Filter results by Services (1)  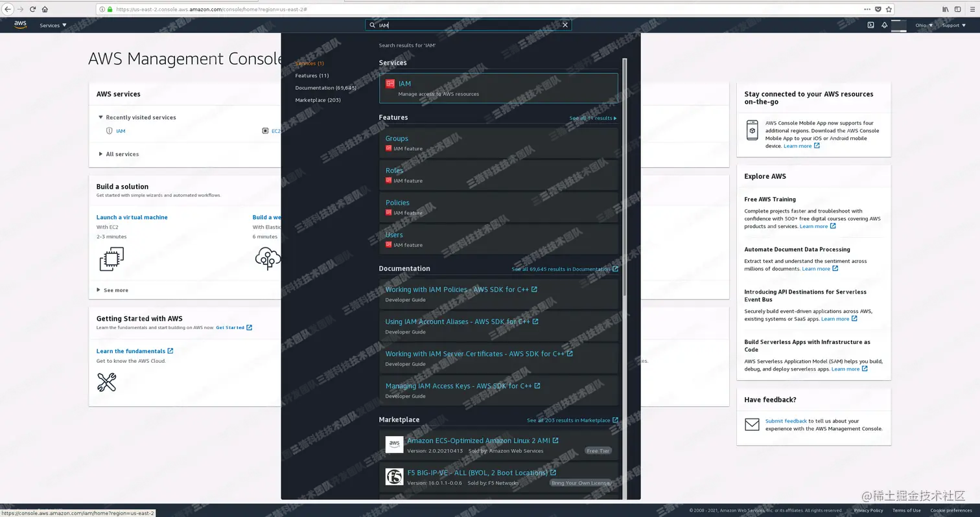pyautogui.click(x=309, y=63)
